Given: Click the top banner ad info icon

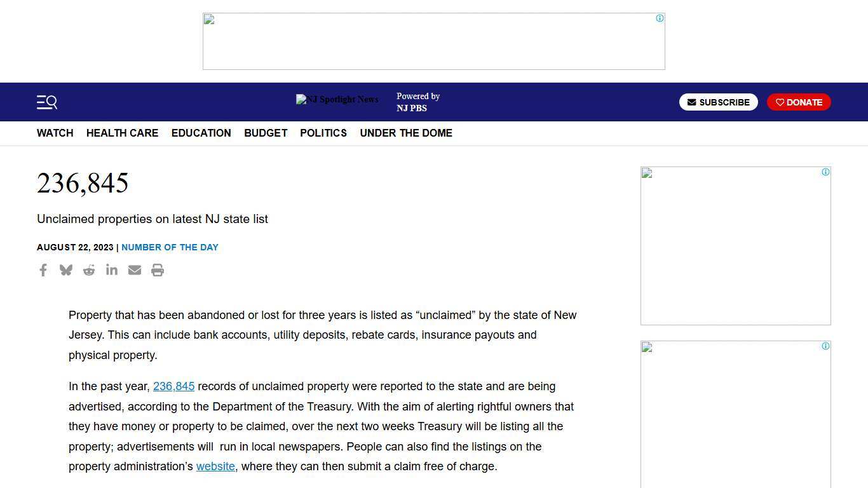Looking at the screenshot, I should coord(660,18).
